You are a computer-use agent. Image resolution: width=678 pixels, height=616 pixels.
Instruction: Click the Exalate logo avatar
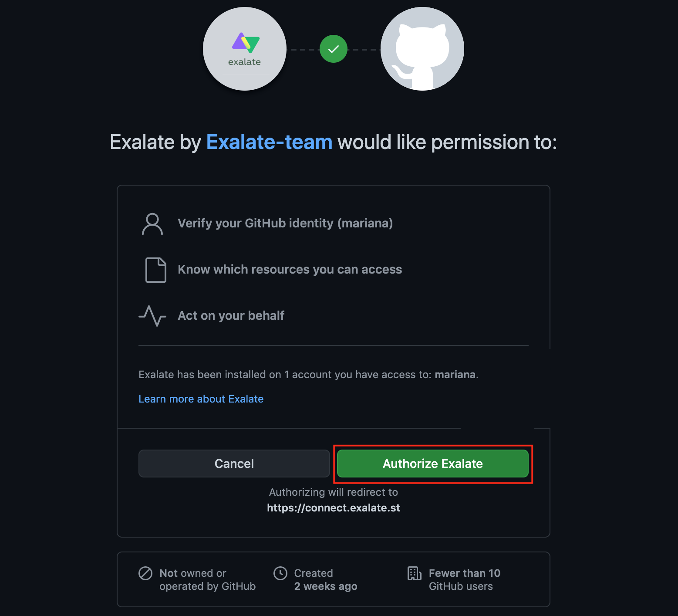tap(245, 49)
